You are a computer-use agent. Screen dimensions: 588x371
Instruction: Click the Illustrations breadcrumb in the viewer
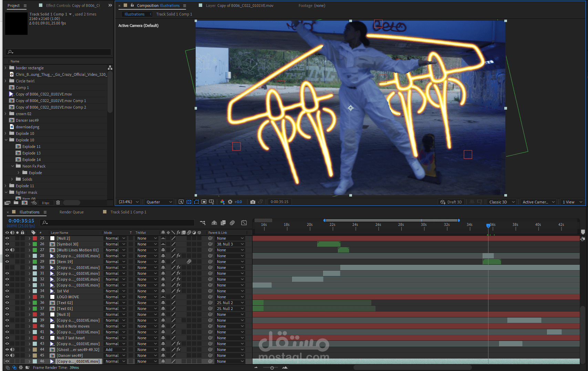[134, 14]
